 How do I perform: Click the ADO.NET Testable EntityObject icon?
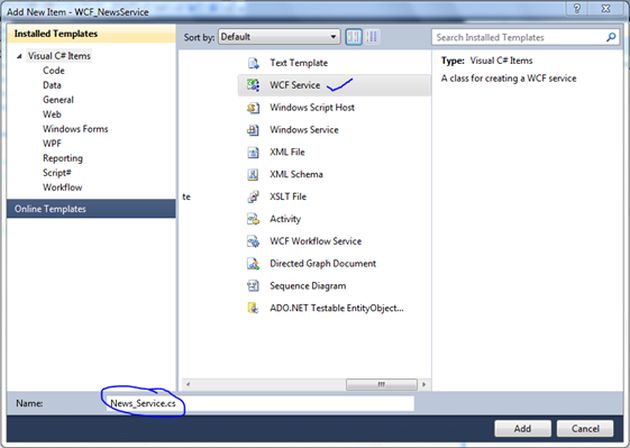click(x=253, y=308)
